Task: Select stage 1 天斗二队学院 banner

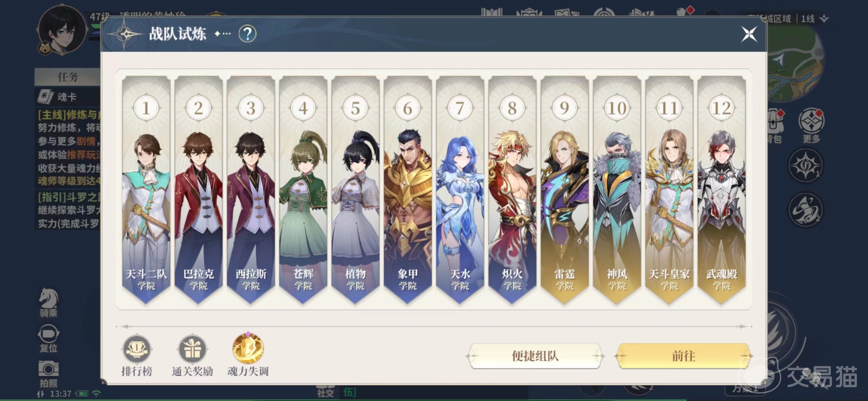Action: tap(146, 189)
